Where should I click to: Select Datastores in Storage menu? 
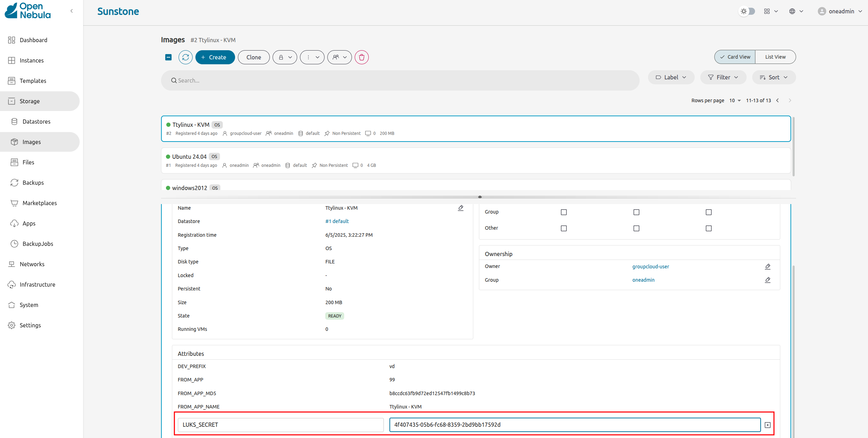(x=36, y=122)
